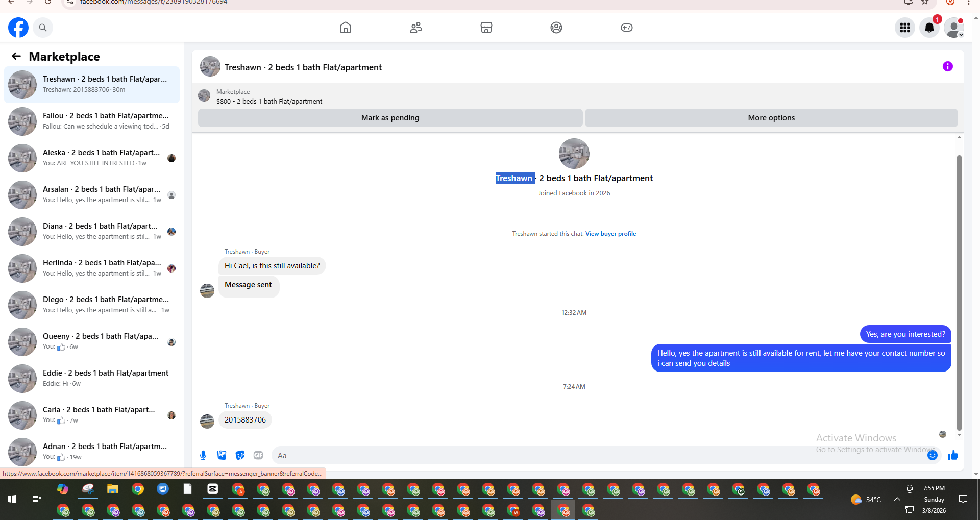The height and width of the screenshot is (520, 980).
Task: Open the Gaming controller icon
Action: (627, 28)
